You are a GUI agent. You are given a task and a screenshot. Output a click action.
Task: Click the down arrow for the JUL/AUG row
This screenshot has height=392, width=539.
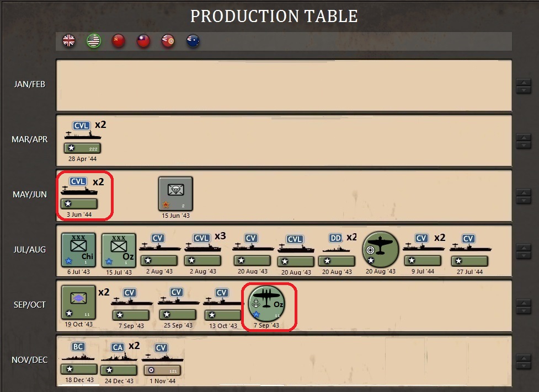tap(524, 255)
